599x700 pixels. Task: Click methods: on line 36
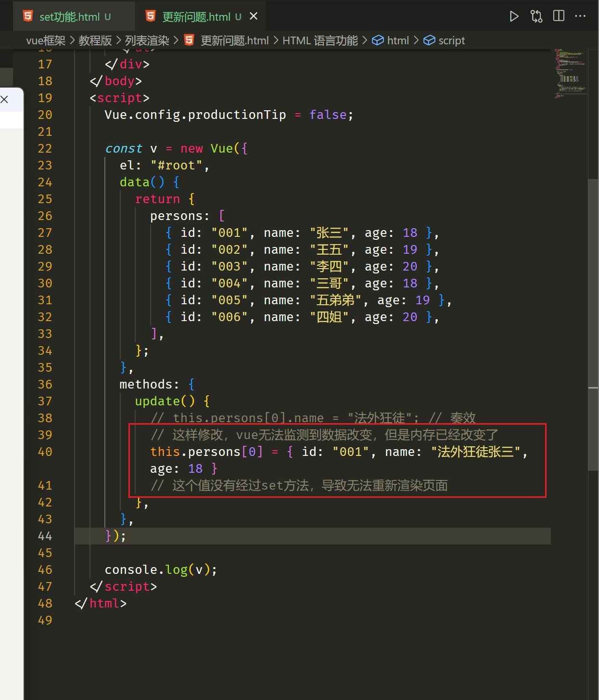pyautogui.click(x=150, y=384)
